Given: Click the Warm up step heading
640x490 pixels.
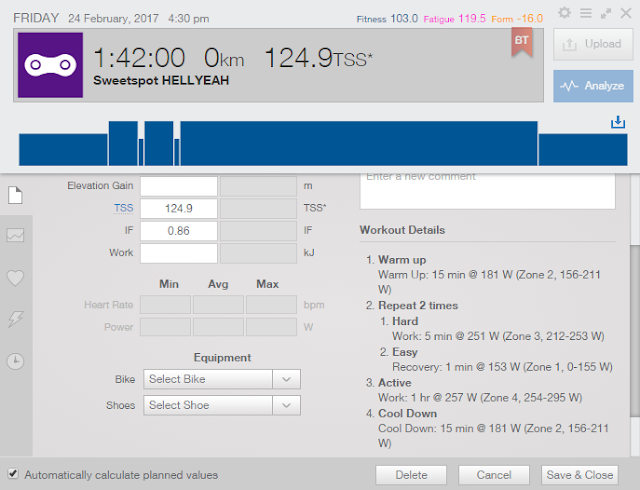Looking at the screenshot, I should (x=402, y=260).
